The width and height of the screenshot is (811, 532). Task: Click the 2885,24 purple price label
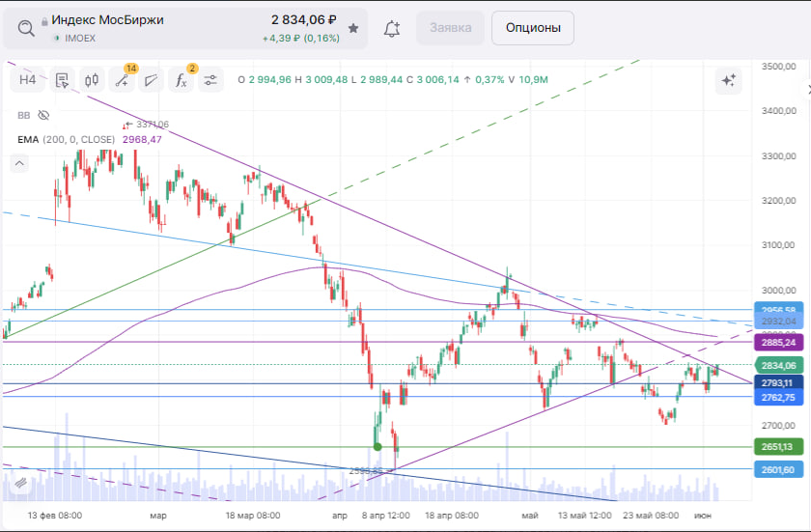(777, 342)
